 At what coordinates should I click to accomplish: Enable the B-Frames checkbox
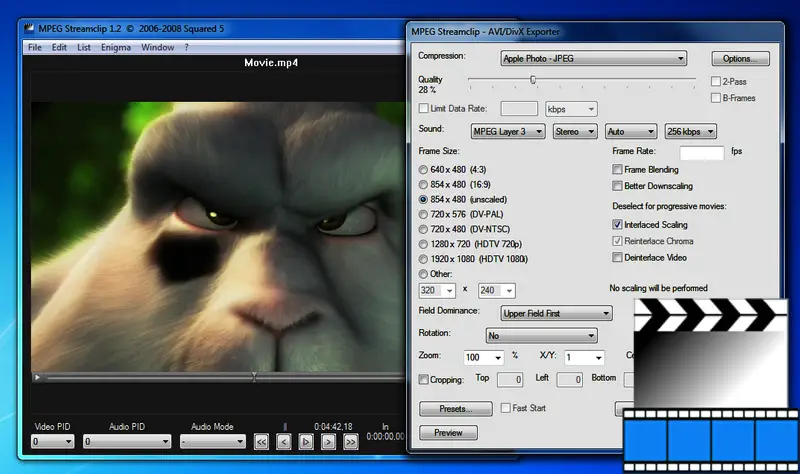tap(716, 97)
